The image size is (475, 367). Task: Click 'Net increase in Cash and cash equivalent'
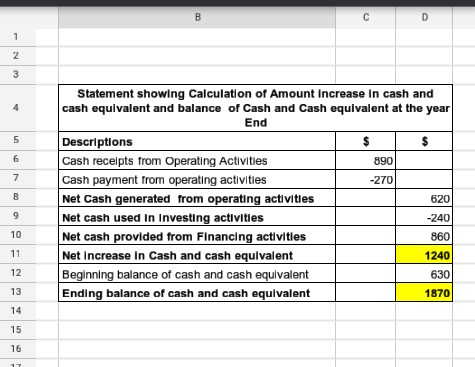click(197, 255)
